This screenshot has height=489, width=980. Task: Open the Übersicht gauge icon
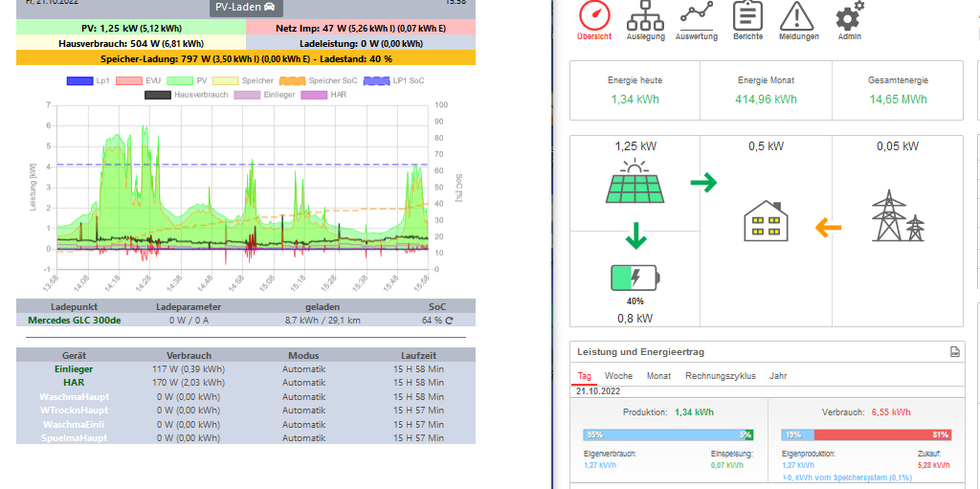[594, 16]
